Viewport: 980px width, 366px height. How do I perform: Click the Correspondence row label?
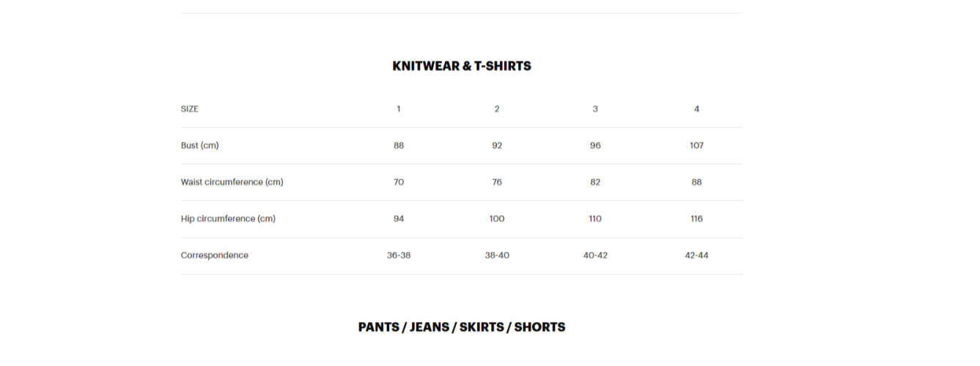click(x=215, y=255)
